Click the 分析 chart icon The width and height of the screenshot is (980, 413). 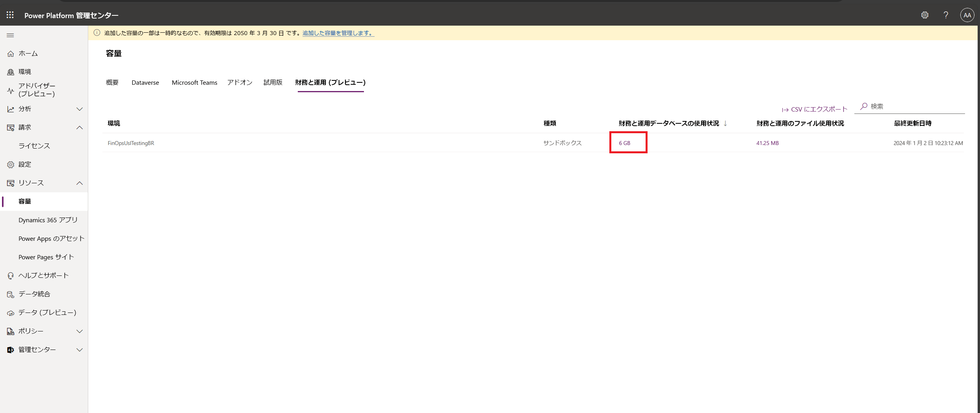click(x=11, y=109)
